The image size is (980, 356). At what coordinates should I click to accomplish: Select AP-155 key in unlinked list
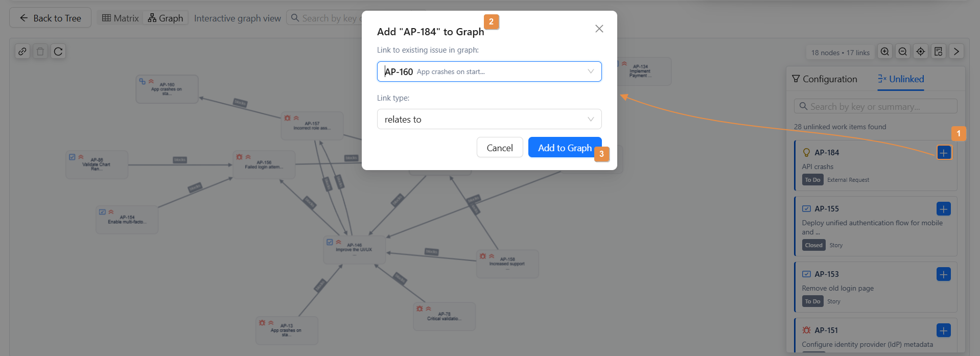click(x=827, y=209)
